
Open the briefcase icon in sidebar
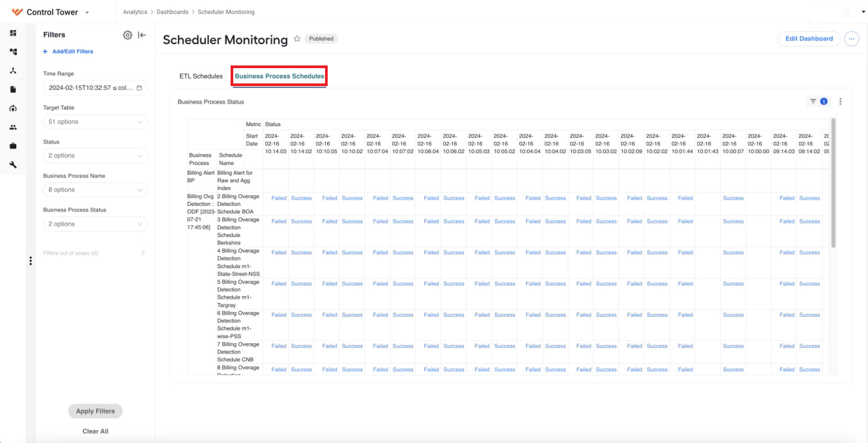pyautogui.click(x=13, y=146)
